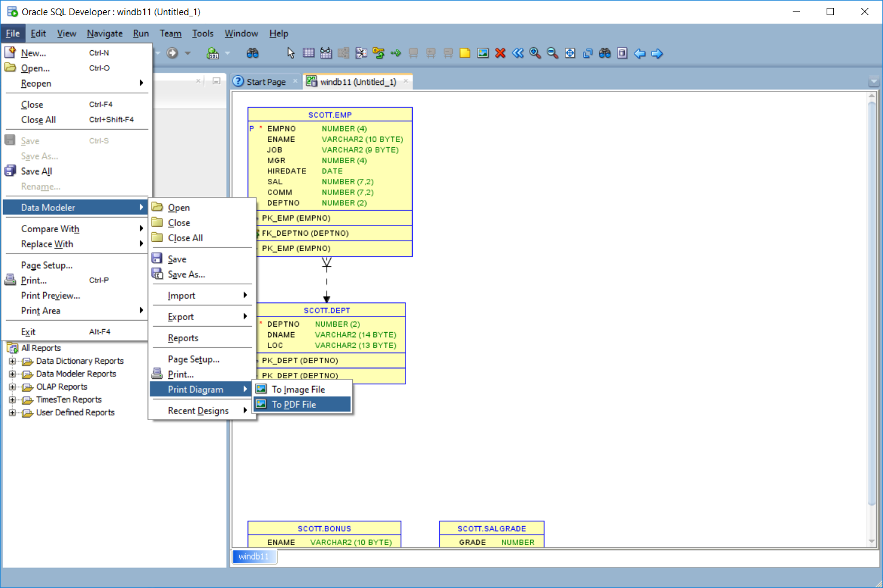The image size is (883, 588).
Task: Click the Merge Tables toolbar icon
Action: coord(361,53)
